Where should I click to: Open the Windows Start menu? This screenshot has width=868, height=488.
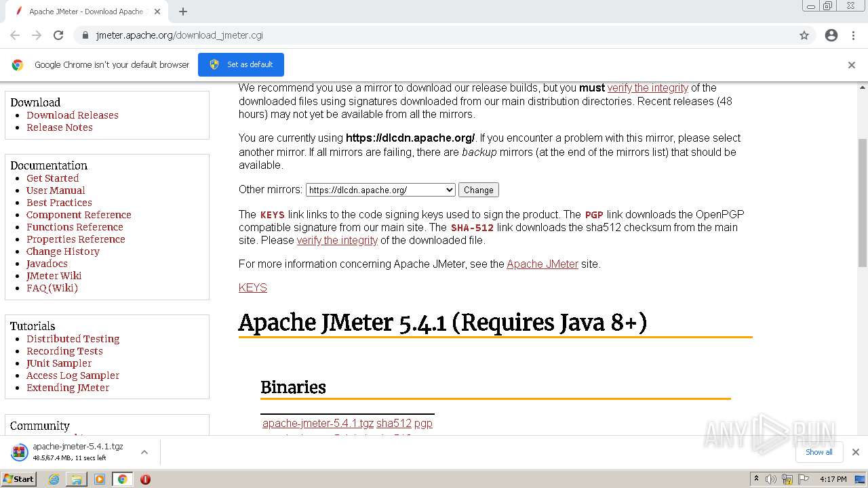coord(18,479)
